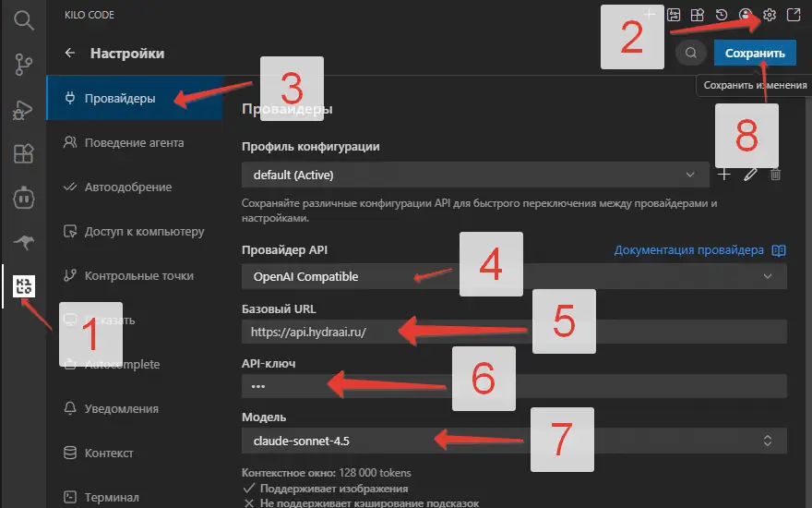Delete the profile with trash icon
This screenshot has height=508, width=812.
776,174
